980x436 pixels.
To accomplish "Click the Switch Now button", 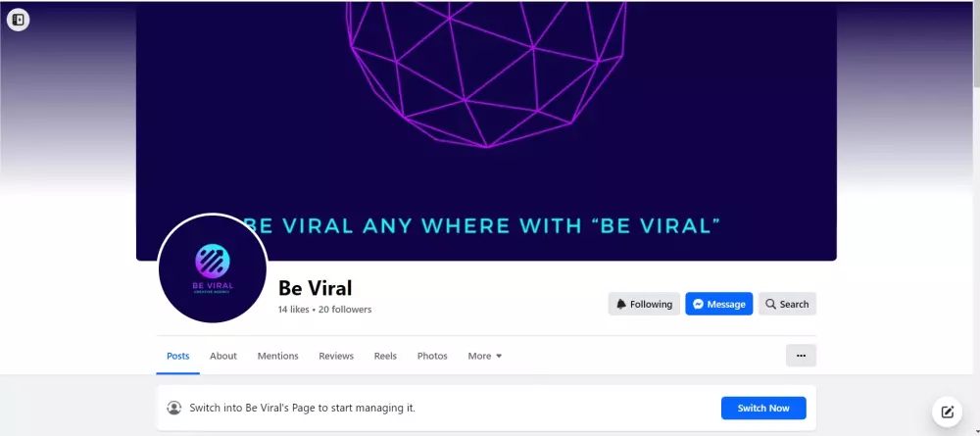I will tap(763, 408).
